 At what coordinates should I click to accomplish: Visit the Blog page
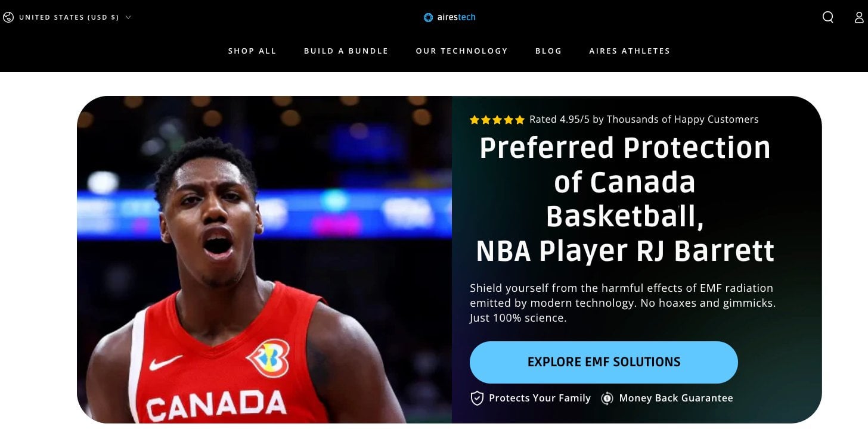[548, 51]
